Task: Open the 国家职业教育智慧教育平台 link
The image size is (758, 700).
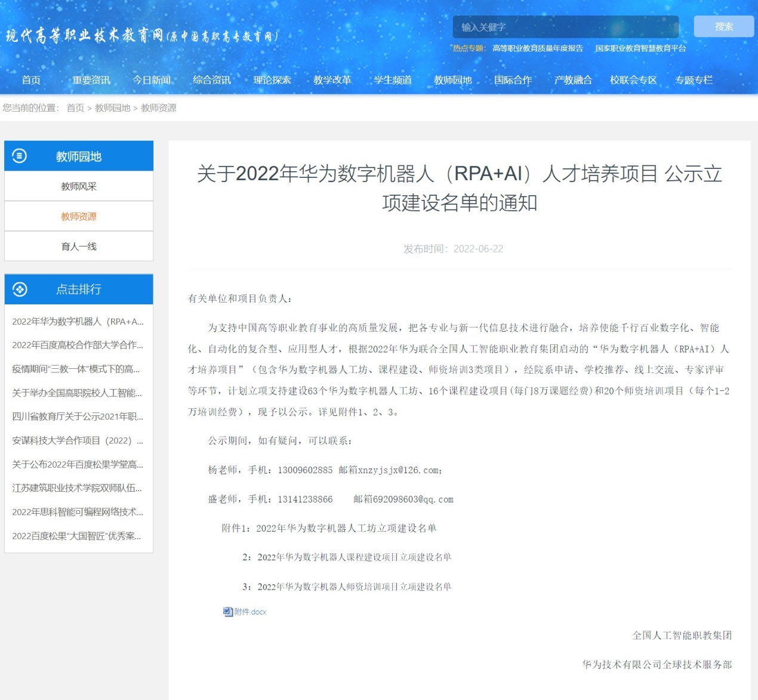Action: click(x=640, y=48)
